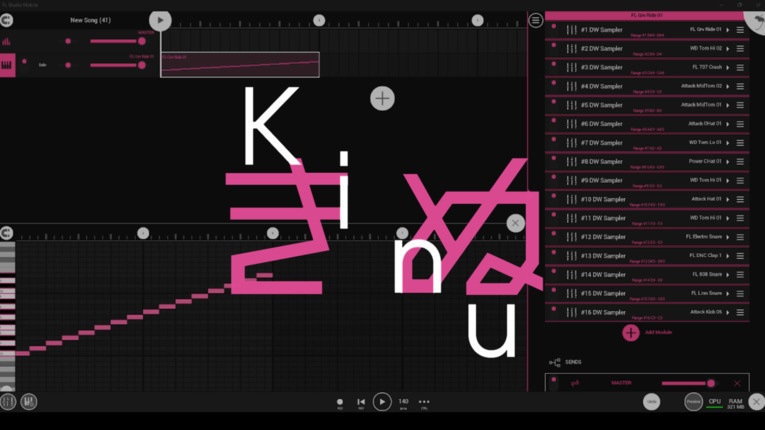Viewport: 765px width, 430px height.
Task: Add a new track with the round plus button
Action: pos(382,99)
